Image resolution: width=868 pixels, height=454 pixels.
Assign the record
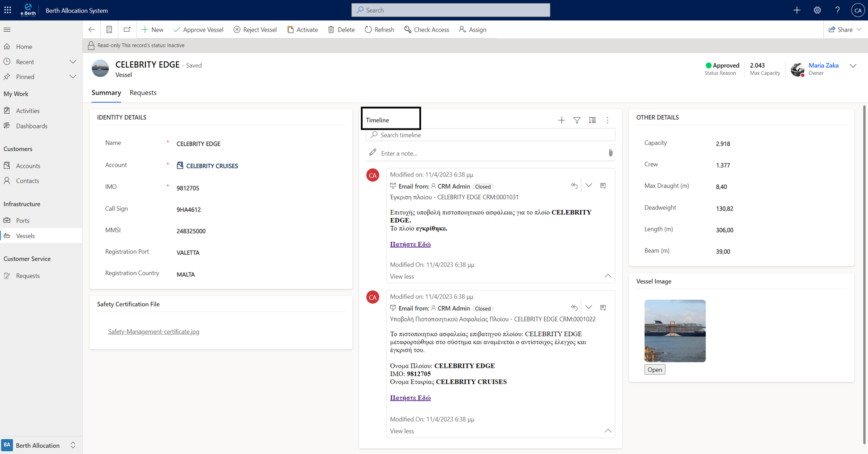(x=472, y=29)
